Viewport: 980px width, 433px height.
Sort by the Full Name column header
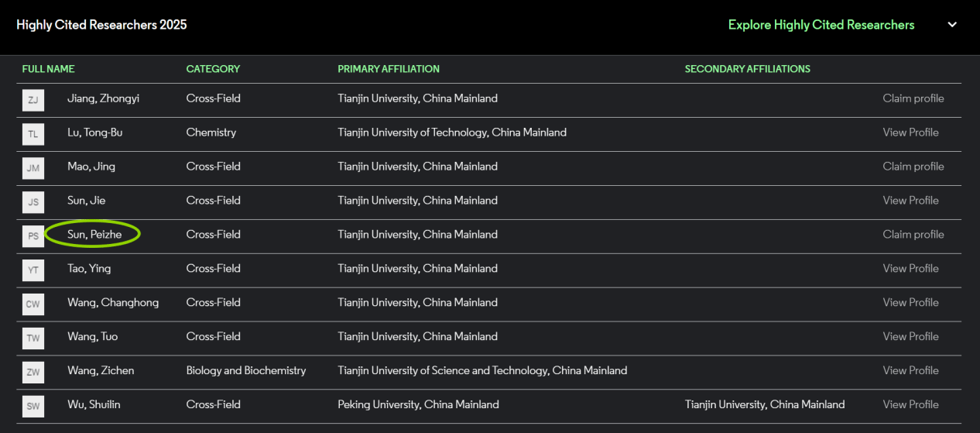point(48,69)
